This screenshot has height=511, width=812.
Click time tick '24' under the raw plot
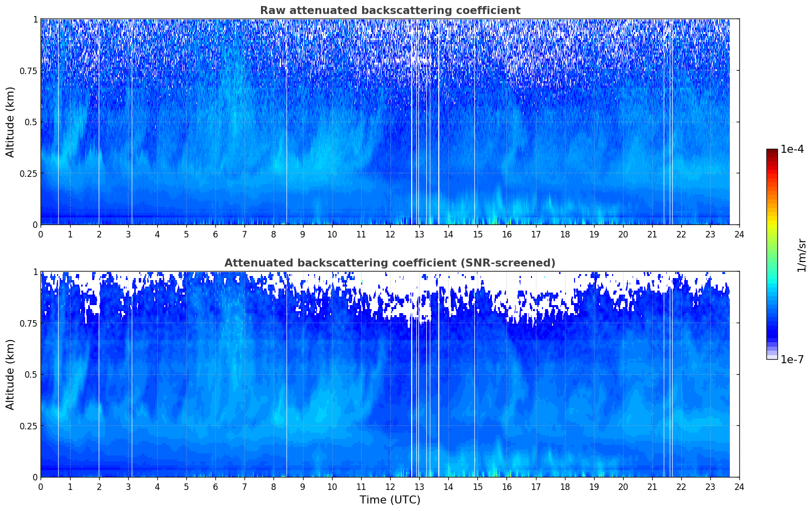click(739, 234)
